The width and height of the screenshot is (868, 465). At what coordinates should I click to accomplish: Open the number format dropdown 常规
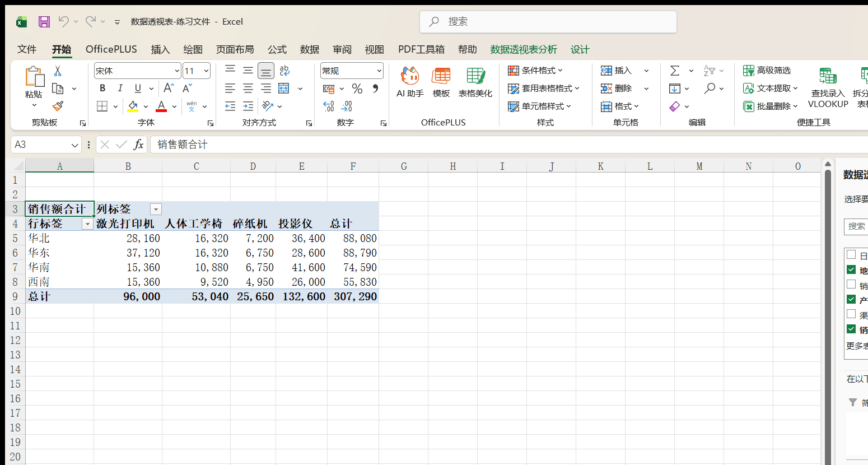pyautogui.click(x=379, y=71)
